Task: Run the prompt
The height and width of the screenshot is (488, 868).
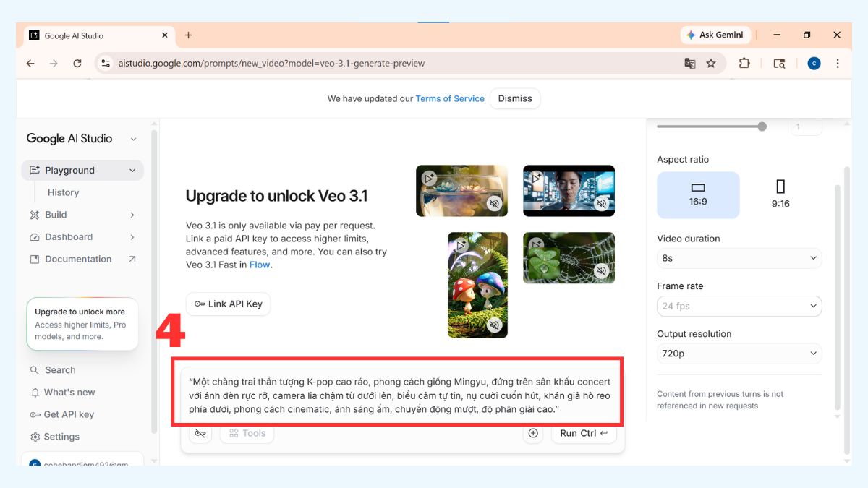Action: coord(583,433)
